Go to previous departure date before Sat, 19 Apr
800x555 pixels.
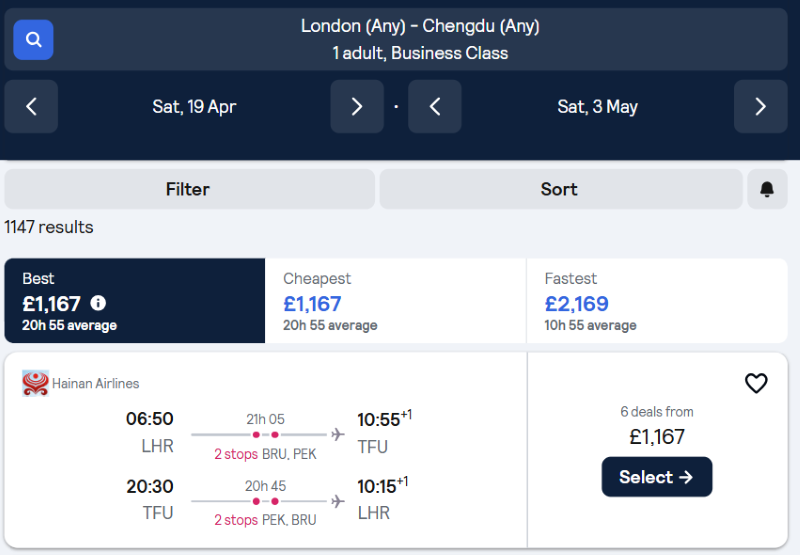31,107
